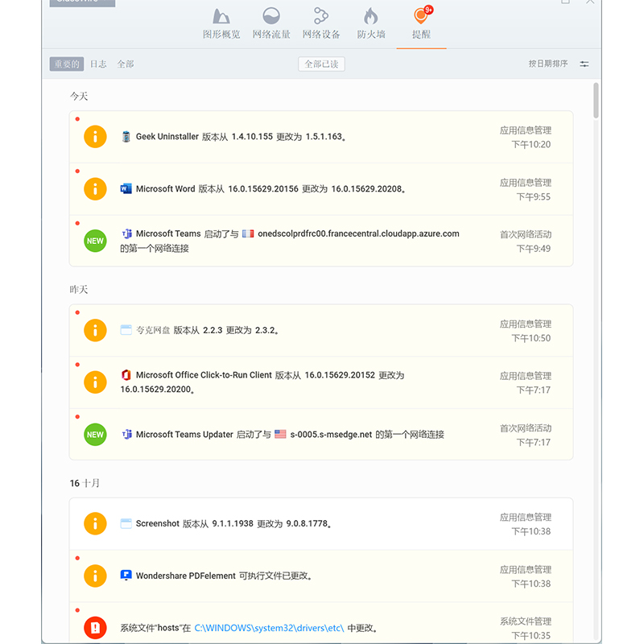Click the Screenshot app icon
This screenshot has height=644, width=644.
pyautogui.click(x=126, y=523)
